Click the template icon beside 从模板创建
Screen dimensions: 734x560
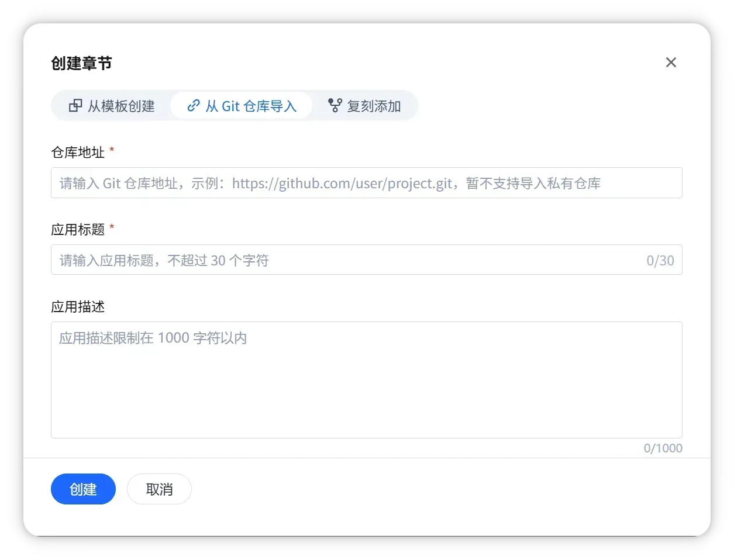point(75,106)
